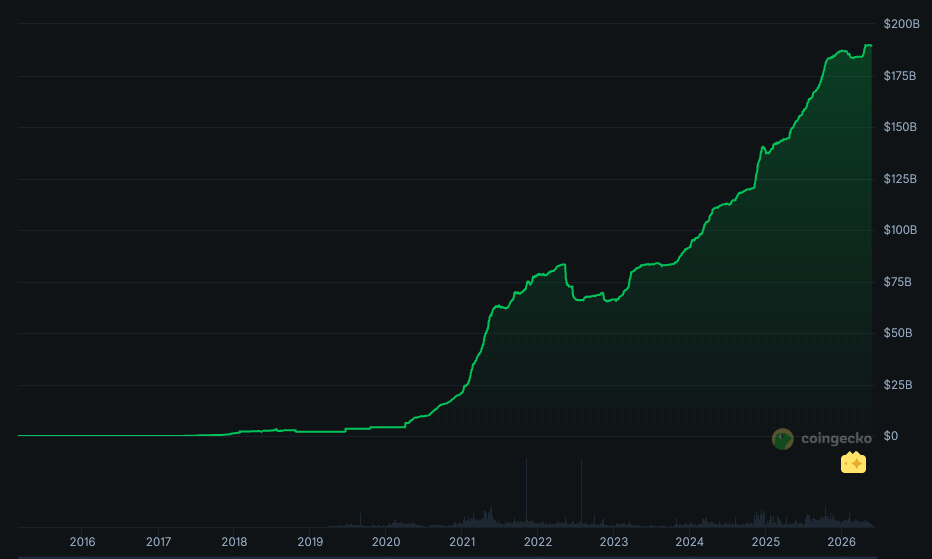The width and height of the screenshot is (932, 559).
Task: Click the yellow sparkle AI badge icon
Action: (x=853, y=463)
